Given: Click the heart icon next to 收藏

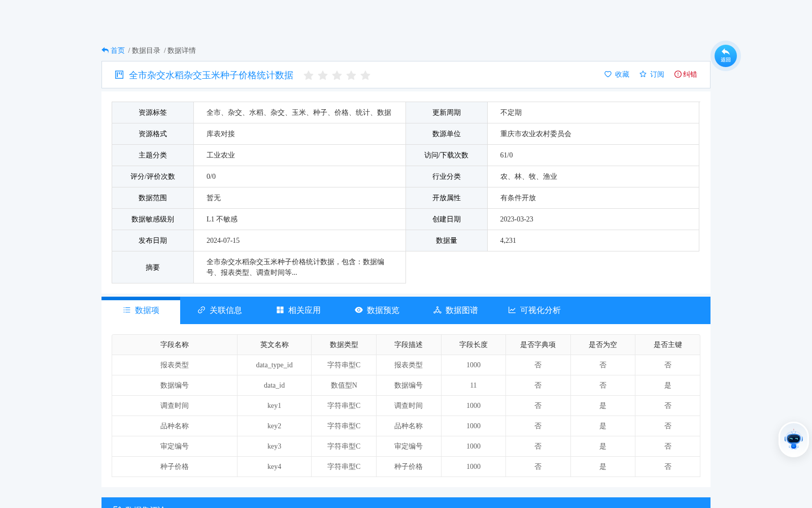Looking at the screenshot, I should pyautogui.click(x=608, y=74).
